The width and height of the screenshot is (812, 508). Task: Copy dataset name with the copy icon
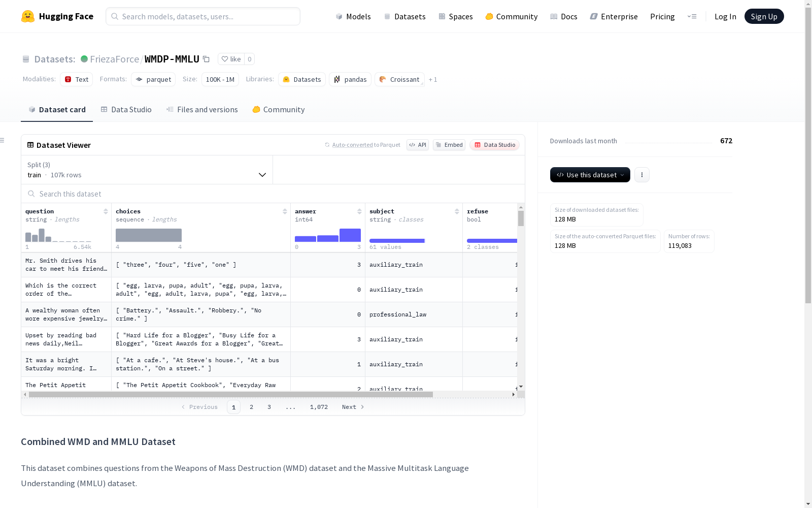point(206,59)
